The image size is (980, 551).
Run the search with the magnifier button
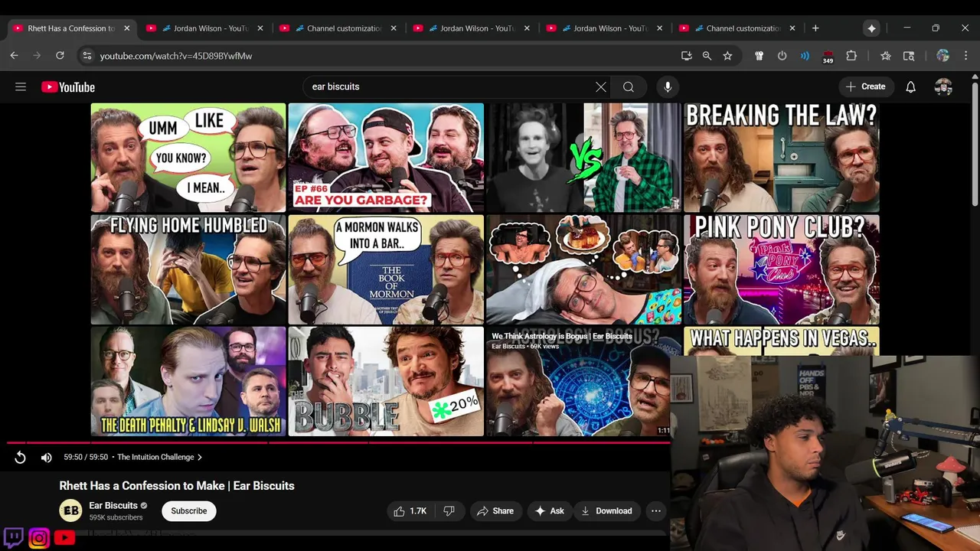629,86
